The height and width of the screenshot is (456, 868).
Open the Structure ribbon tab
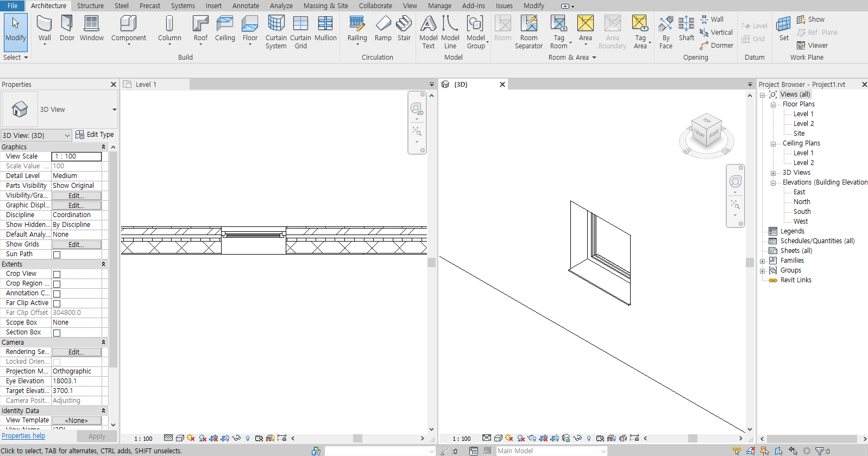[x=90, y=5]
